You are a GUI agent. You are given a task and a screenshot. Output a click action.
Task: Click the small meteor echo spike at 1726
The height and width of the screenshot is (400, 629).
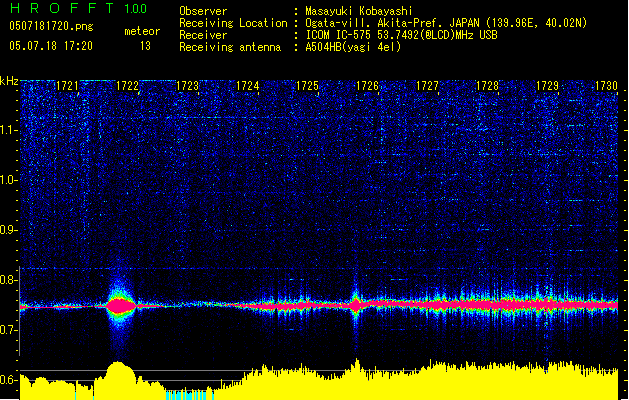[355, 304]
